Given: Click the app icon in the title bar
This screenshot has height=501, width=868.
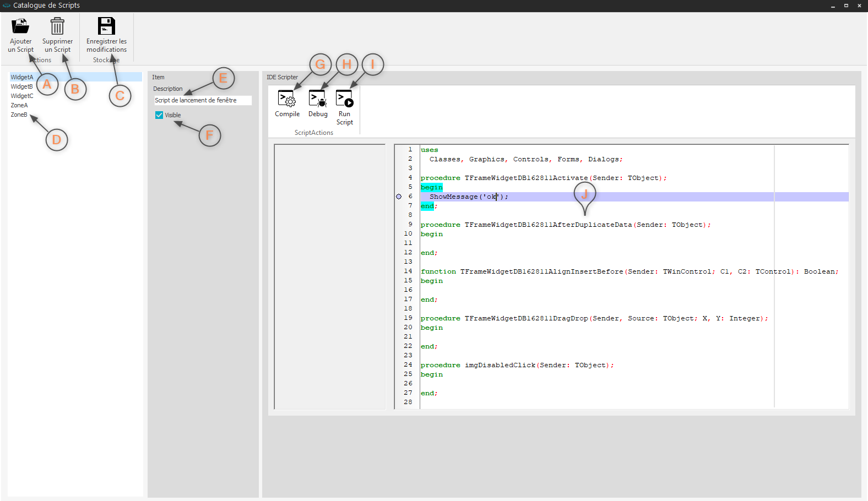Looking at the screenshot, I should [7, 6].
